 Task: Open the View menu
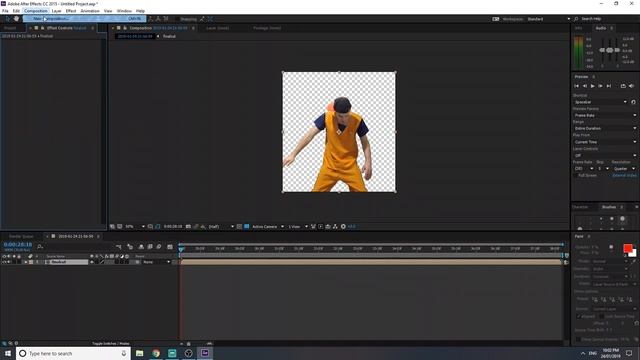coord(108,11)
